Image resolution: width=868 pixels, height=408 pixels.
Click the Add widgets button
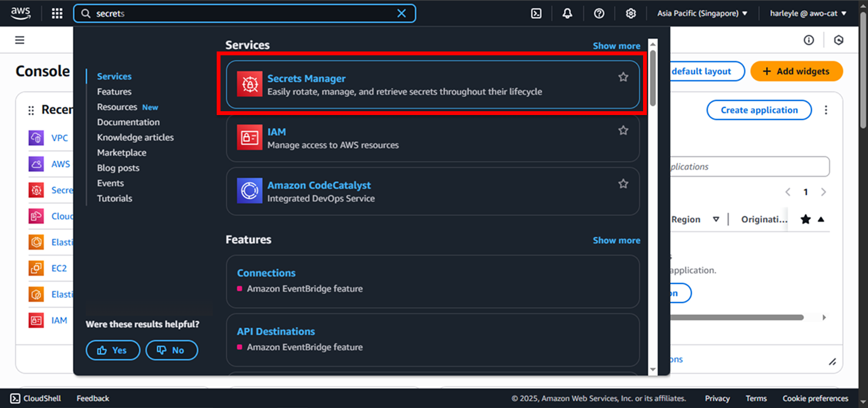point(797,71)
